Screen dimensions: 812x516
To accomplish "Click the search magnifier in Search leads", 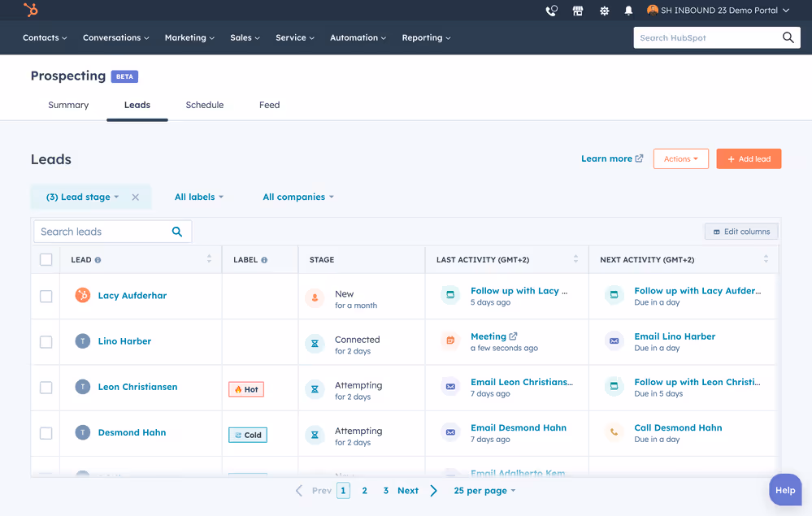I will coord(177,231).
